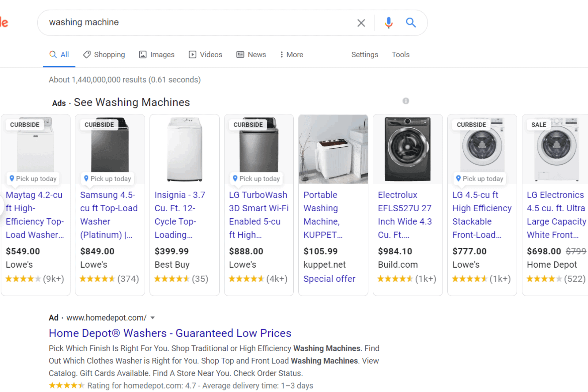Open LG TurboWash 3D Smart washer link
Image resolution: width=588 pixels, height=392 pixels.
[x=259, y=215]
